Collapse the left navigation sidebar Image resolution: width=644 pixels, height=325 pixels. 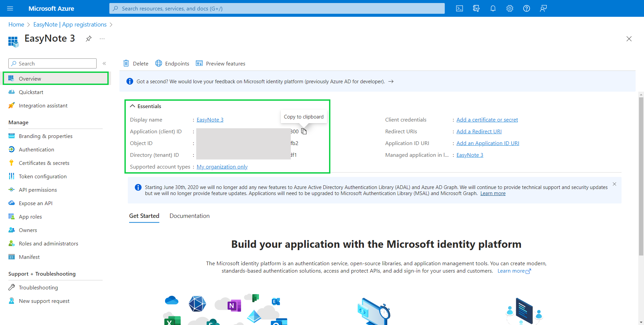(104, 63)
